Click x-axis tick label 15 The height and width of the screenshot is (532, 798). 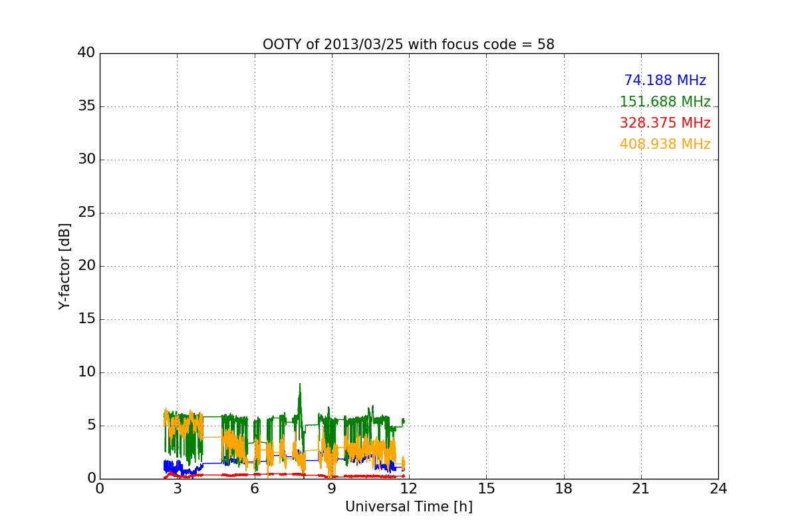(486, 489)
